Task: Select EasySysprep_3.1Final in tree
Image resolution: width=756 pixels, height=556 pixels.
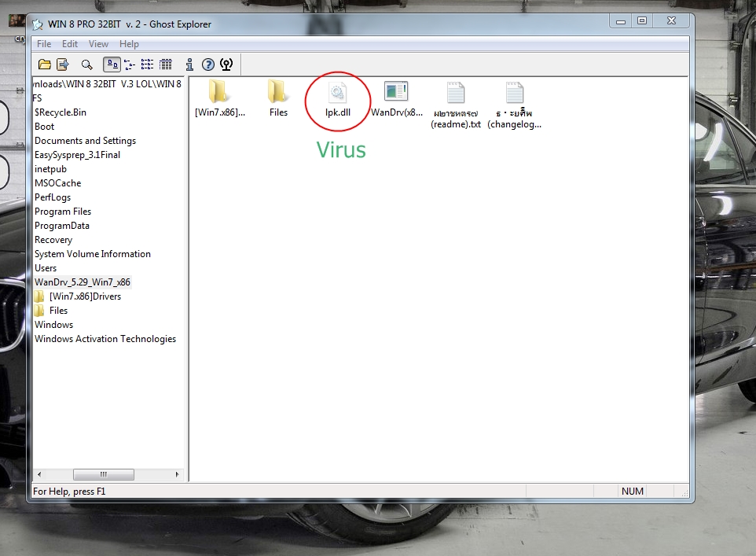Action: pyautogui.click(x=77, y=155)
